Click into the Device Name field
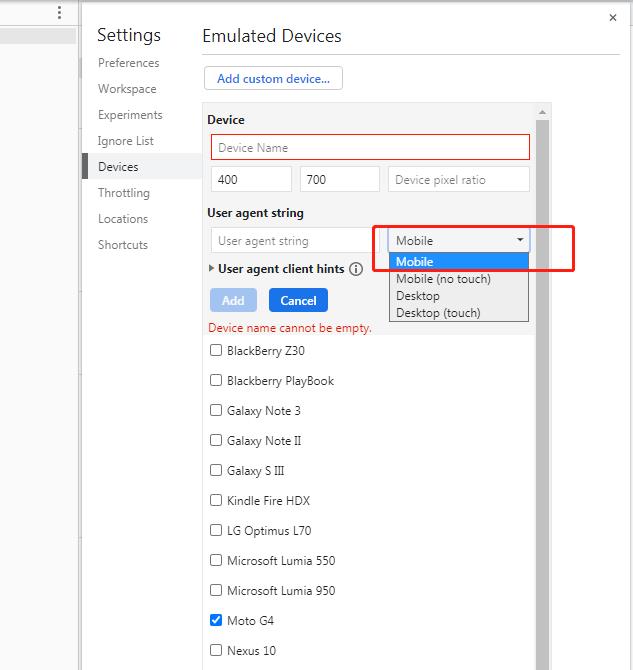Image resolution: width=633 pixels, height=670 pixels. pos(370,148)
